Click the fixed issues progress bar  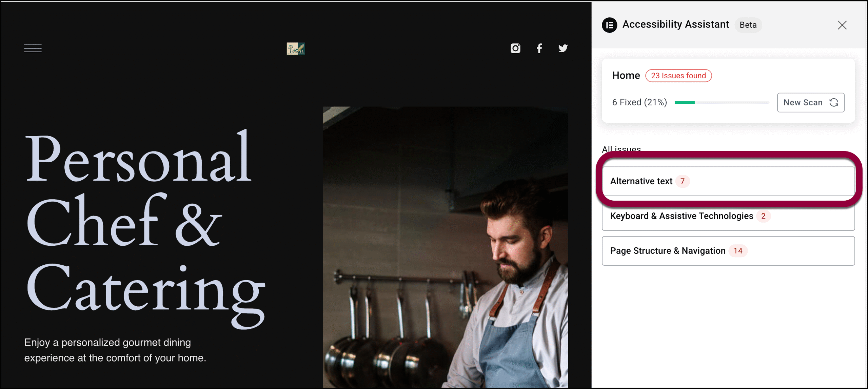click(x=722, y=102)
